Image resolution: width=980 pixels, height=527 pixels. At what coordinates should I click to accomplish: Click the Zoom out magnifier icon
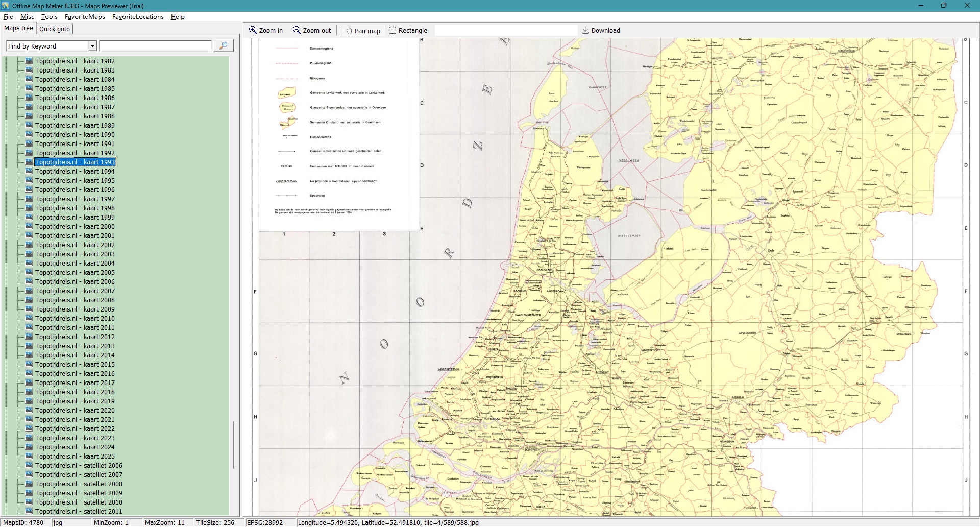pos(297,30)
